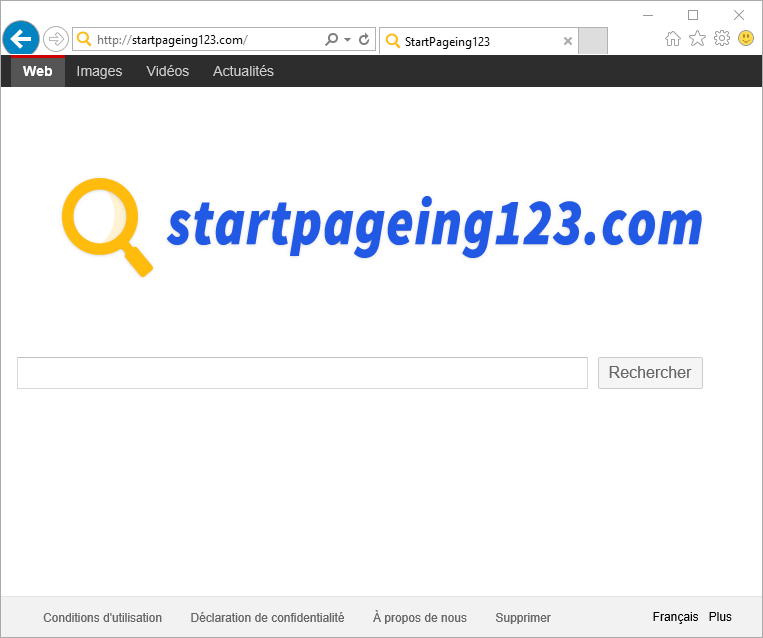This screenshot has width=763, height=638.
Task: Open a new blank tab
Action: (593, 40)
